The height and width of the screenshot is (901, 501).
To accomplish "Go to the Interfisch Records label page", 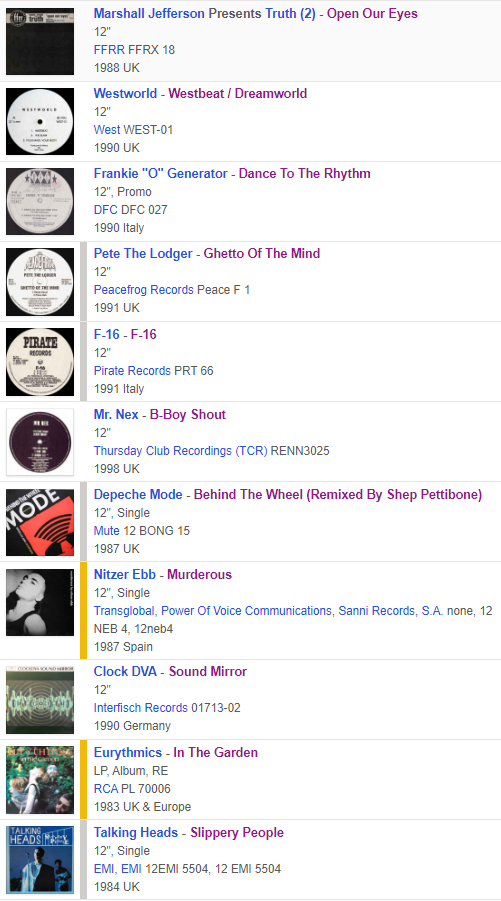I will coord(141,707).
